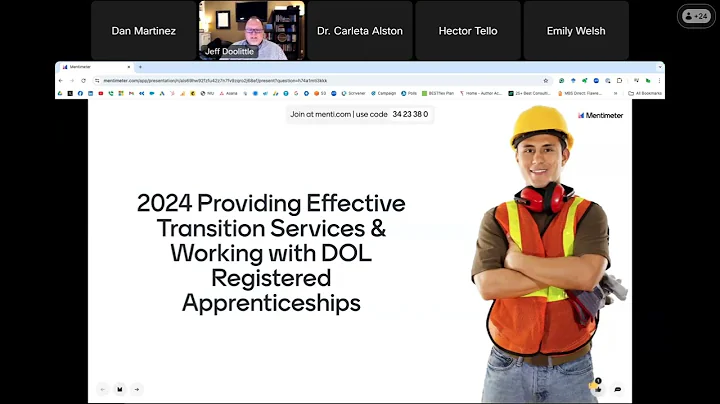This screenshot has width=720, height=404.
Task: Select Dan Martinez participant tile
Action: (x=144, y=30)
